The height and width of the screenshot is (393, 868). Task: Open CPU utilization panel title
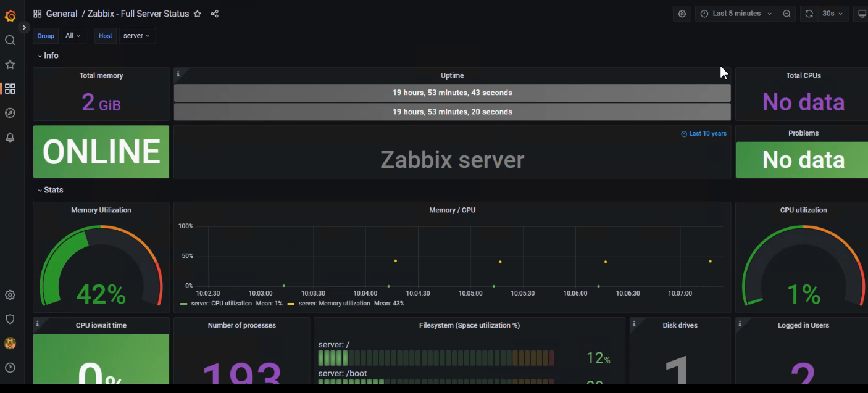[803, 210]
